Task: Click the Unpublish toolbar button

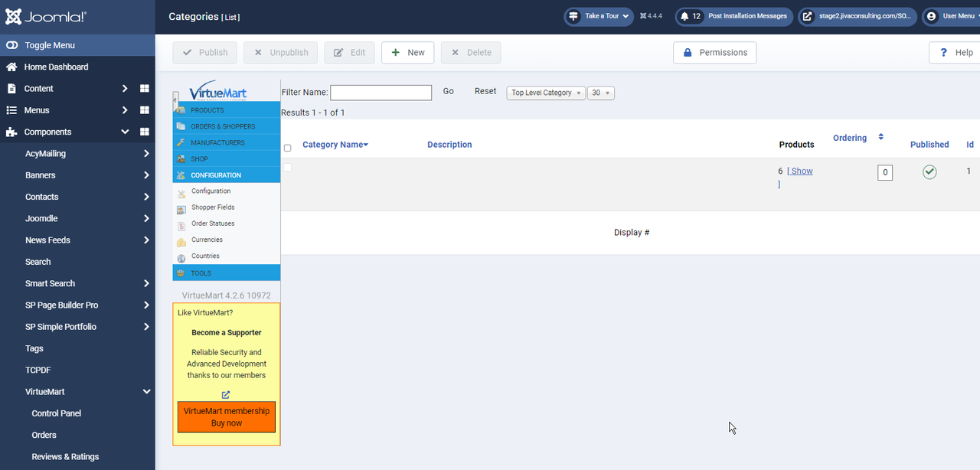Action: (280, 53)
